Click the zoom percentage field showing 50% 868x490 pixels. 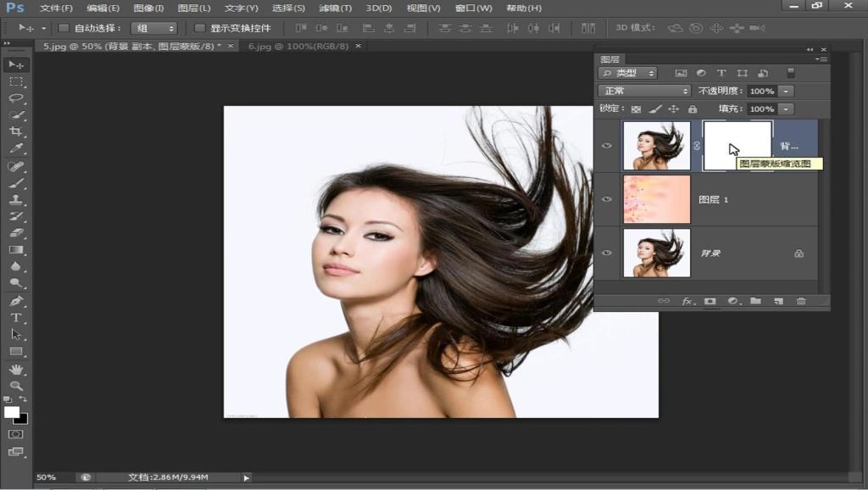coord(47,477)
